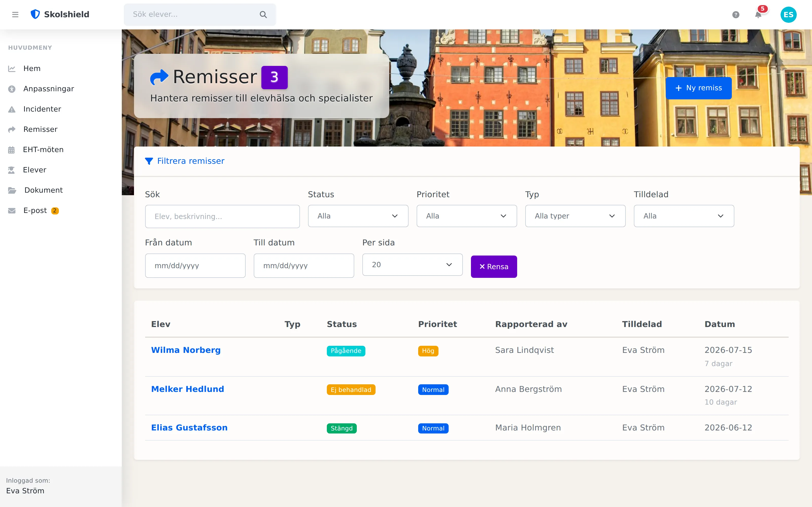The height and width of the screenshot is (507, 812).
Task: Open the help question mark icon
Action: (x=736, y=14)
